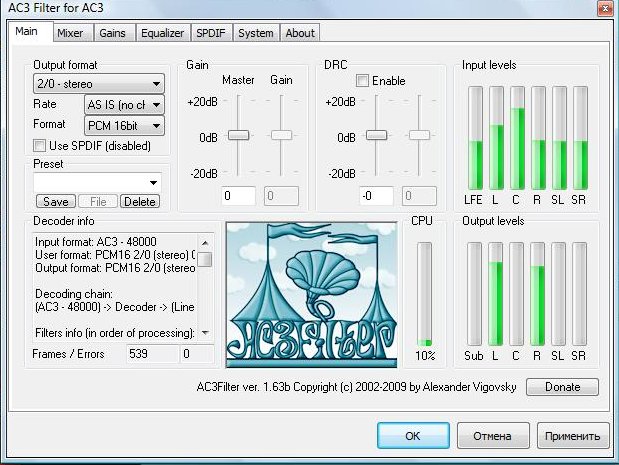
Task: Click the Master gain slider handle
Action: [x=238, y=135]
